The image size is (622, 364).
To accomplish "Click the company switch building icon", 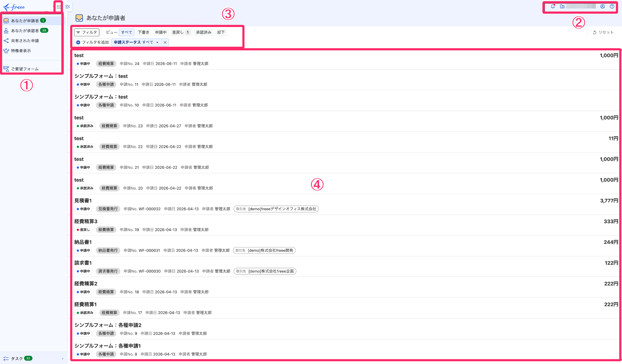I will [x=562, y=6].
